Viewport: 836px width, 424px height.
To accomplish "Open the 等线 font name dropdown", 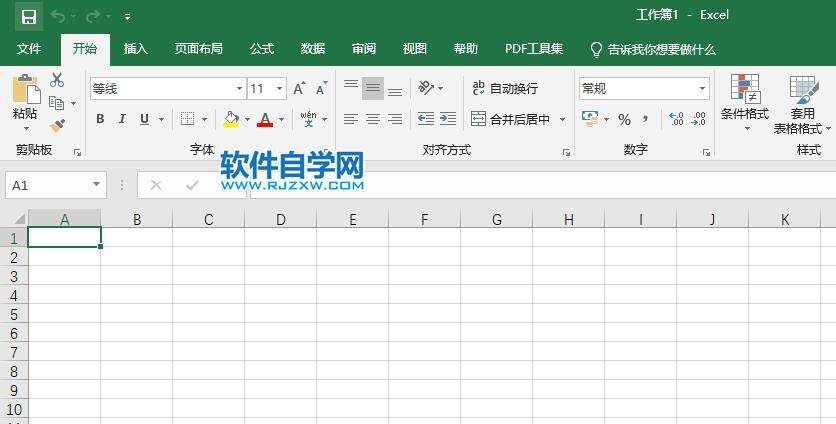I will coord(239,89).
